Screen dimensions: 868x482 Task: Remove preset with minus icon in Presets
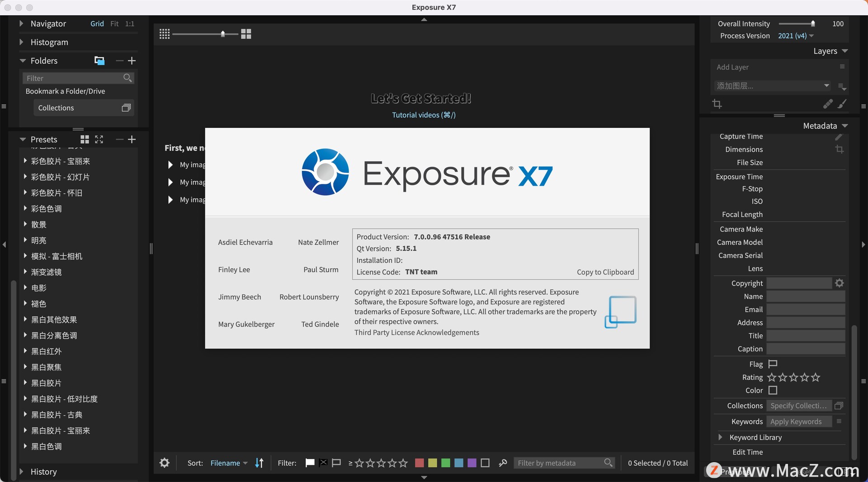119,140
